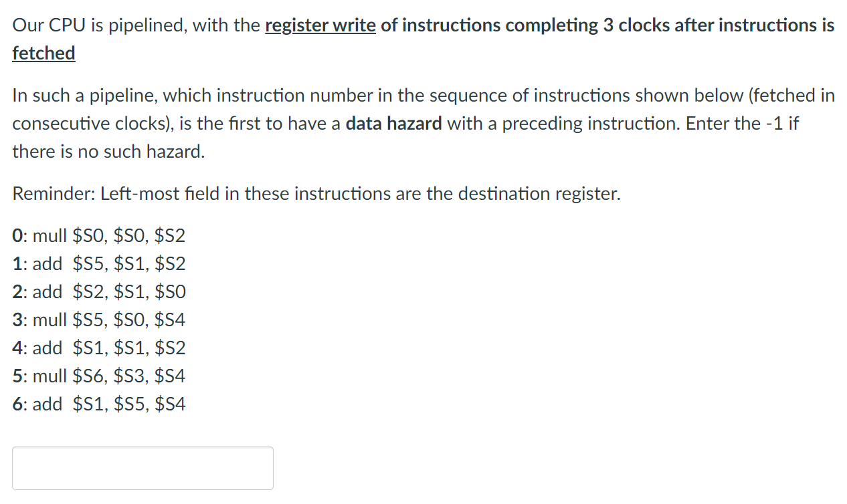Click the first heading line about pipelined CPU

421,25
